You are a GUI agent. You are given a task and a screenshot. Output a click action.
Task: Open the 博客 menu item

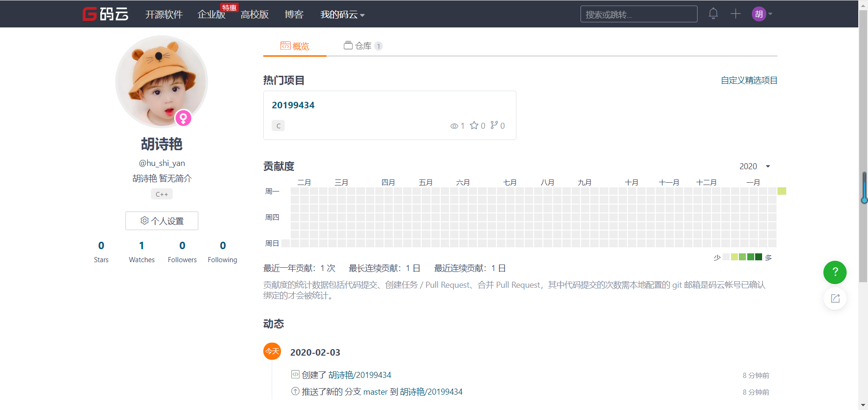(294, 14)
